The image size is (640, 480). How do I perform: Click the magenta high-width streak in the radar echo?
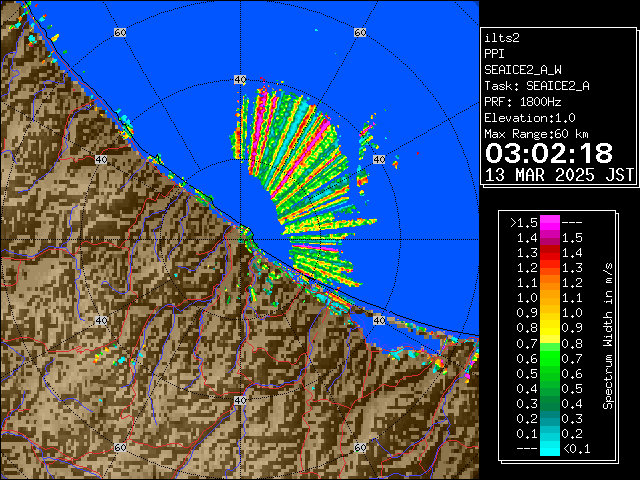pyautogui.click(x=301, y=158)
